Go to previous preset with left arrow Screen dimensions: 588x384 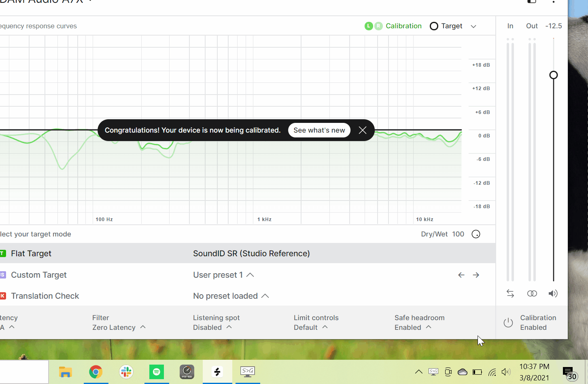click(461, 275)
